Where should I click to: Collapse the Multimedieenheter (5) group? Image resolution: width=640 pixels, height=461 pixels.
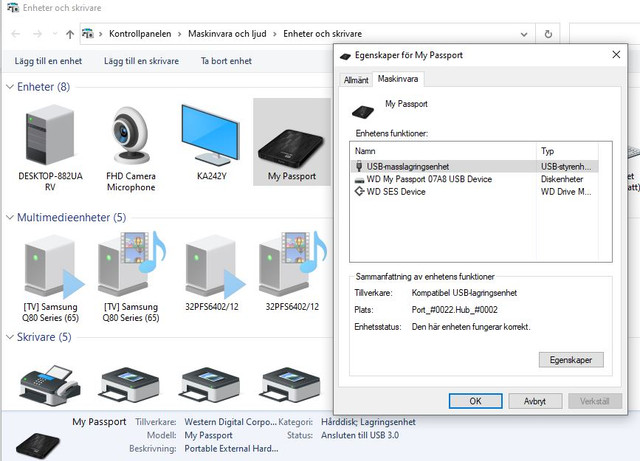pos(10,218)
